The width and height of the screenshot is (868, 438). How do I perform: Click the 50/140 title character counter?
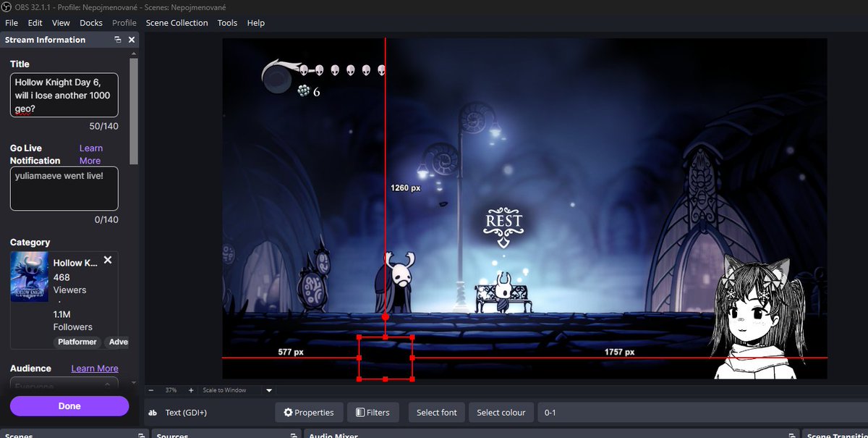click(x=103, y=126)
